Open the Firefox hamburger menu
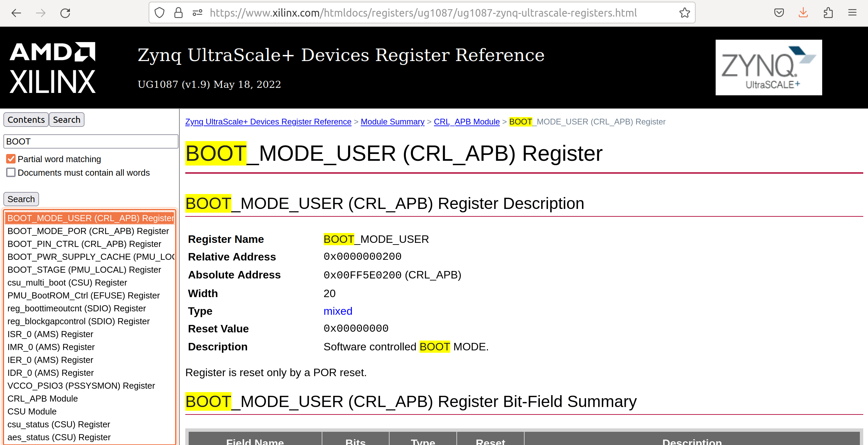Image resolution: width=868 pixels, height=445 pixels. click(x=852, y=13)
